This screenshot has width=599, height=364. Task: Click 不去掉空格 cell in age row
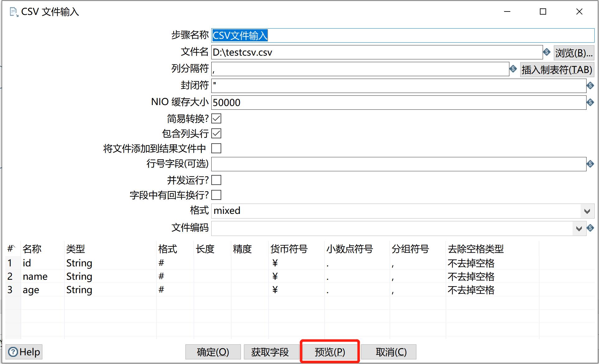(x=492, y=290)
